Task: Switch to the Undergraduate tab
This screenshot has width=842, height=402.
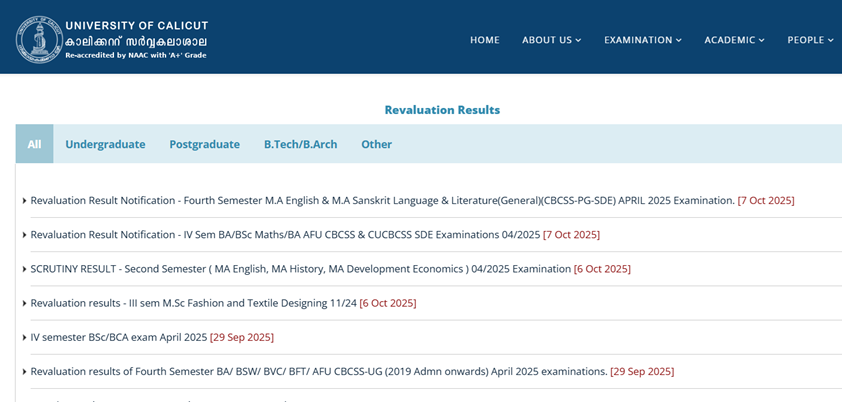Action: coord(105,144)
